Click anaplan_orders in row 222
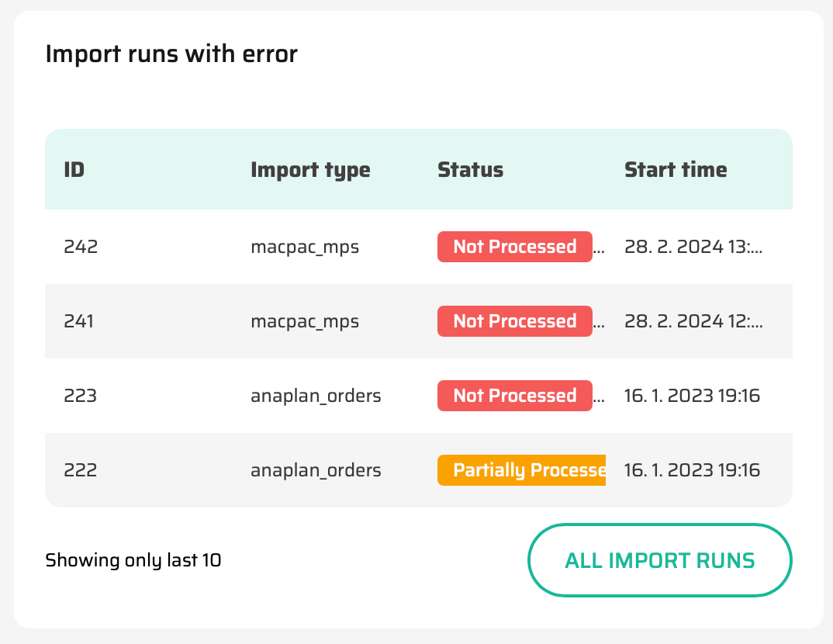The image size is (833, 644). tap(316, 470)
